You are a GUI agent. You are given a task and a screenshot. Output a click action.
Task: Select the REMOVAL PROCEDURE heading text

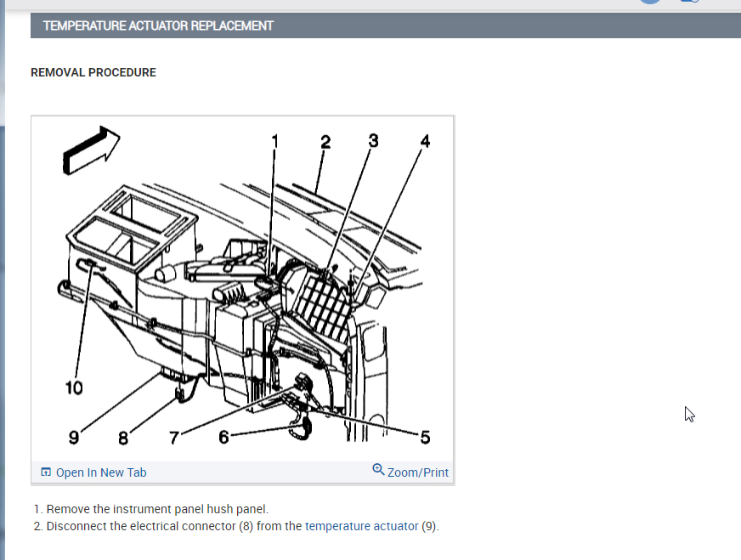point(93,72)
